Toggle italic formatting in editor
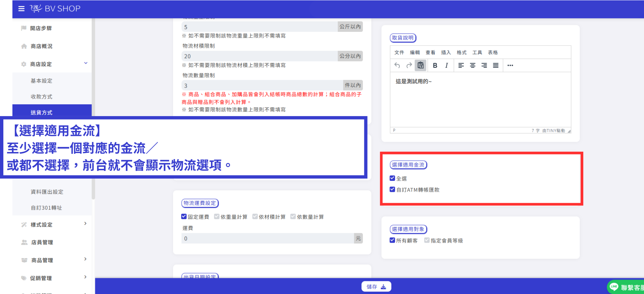Screen dimensions: 644x294 click(x=446, y=65)
